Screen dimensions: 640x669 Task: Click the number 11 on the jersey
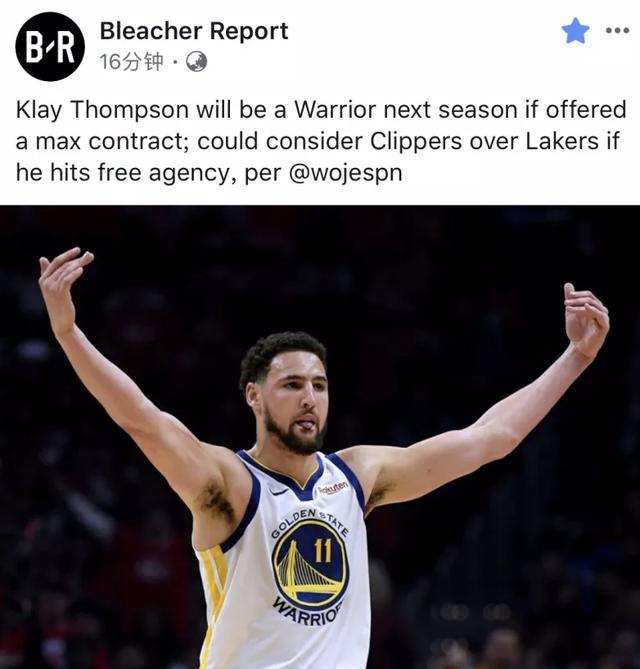[323, 550]
